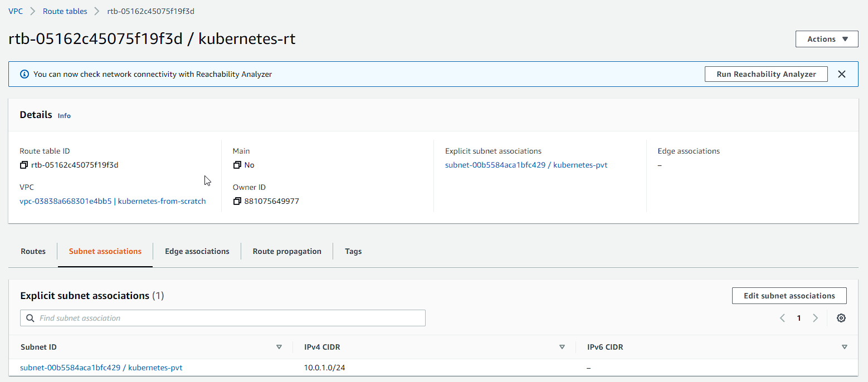Screen dimensions: 868x382
Task: Switch to the Routes tab
Action: click(32, 251)
